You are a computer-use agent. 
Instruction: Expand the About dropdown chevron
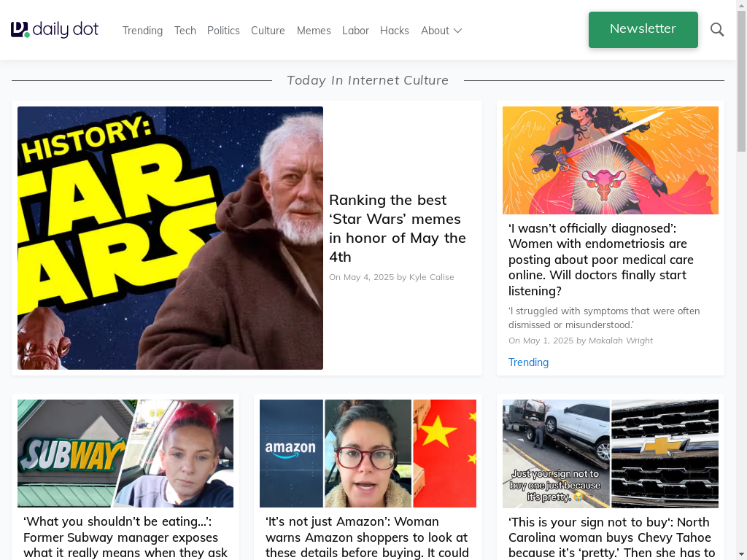pyautogui.click(x=458, y=31)
